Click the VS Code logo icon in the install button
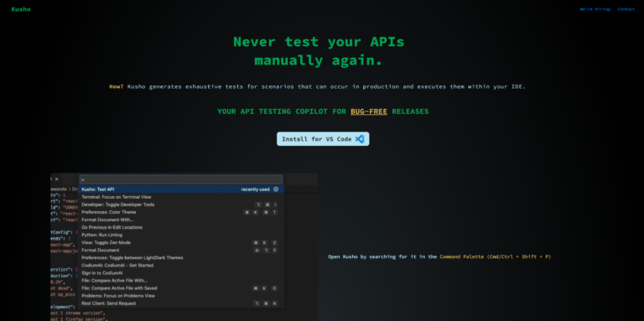The width and height of the screenshot is (644, 321). [360, 139]
